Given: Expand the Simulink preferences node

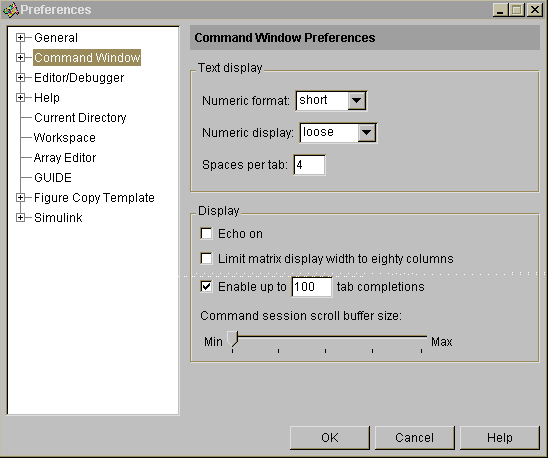Looking at the screenshot, I should tap(21, 217).
